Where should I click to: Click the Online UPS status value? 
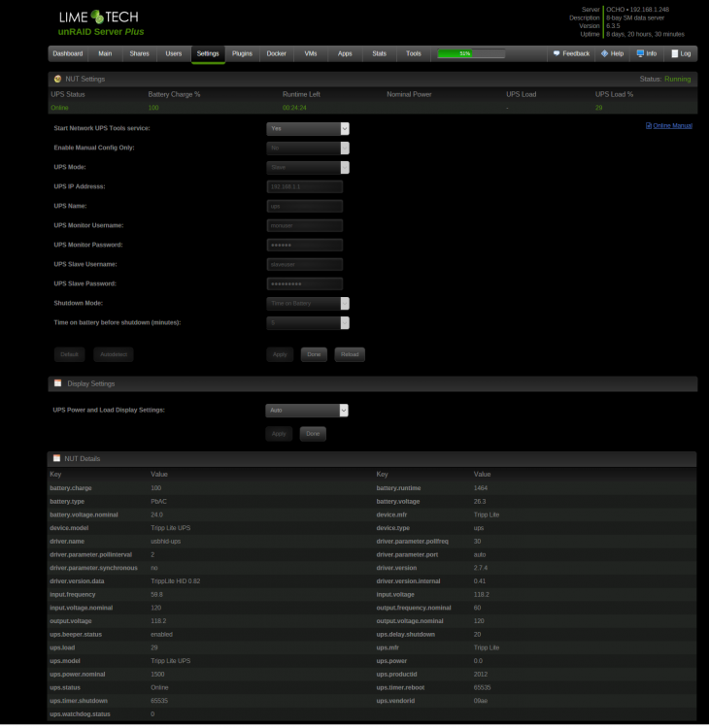tap(59, 108)
